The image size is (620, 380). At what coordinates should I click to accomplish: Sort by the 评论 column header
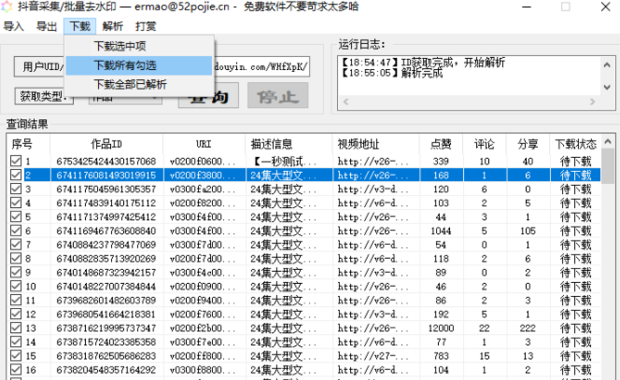484,144
